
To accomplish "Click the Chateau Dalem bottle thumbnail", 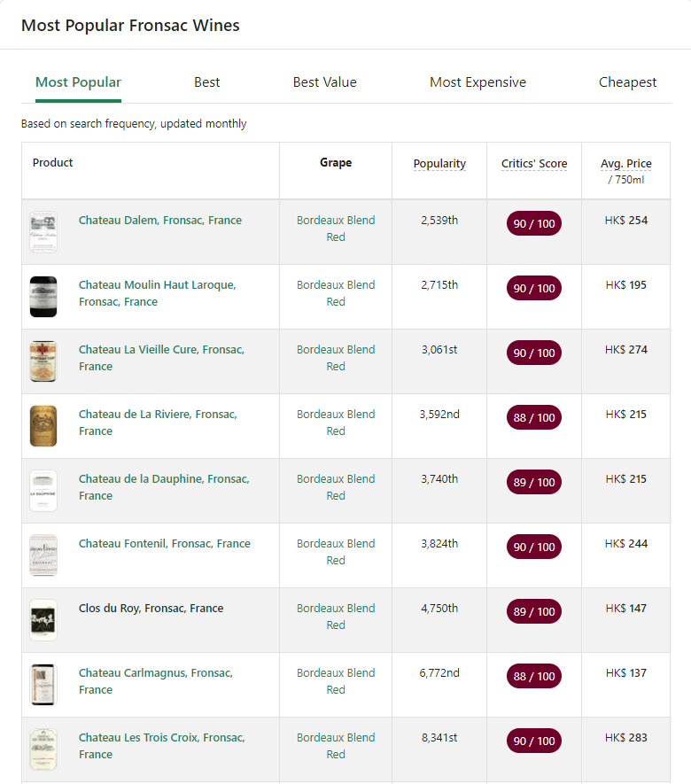I will [x=43, y=232].
